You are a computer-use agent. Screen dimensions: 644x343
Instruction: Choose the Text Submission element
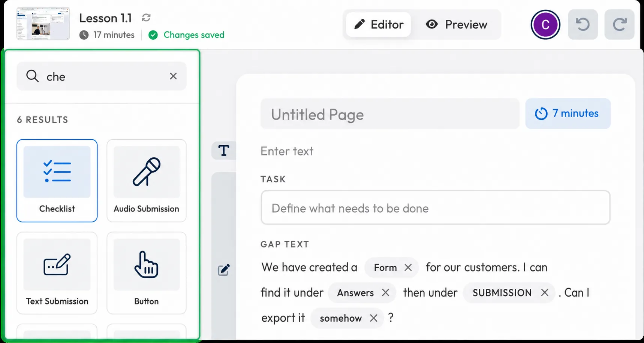point(57,273)
